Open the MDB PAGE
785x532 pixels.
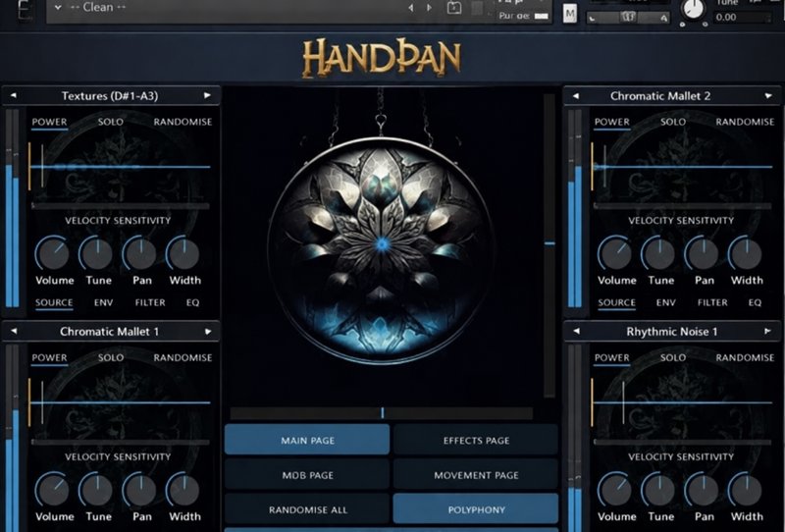tap(307, 475)
